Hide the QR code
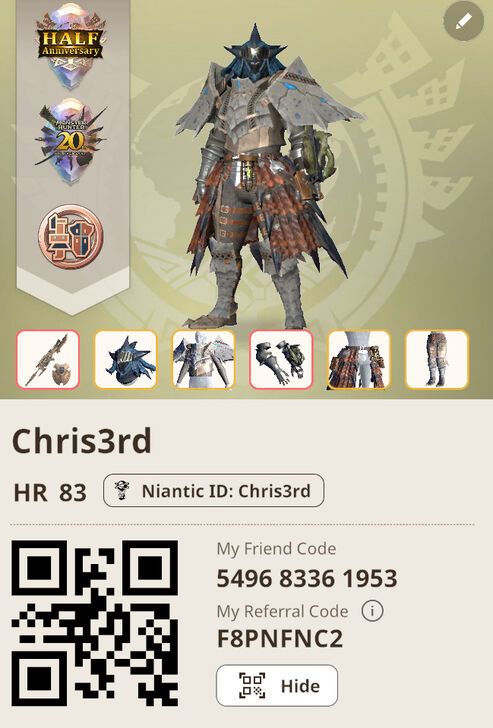Screen dimensions: 493x728 pyautogui.click(x=277, y=685)
